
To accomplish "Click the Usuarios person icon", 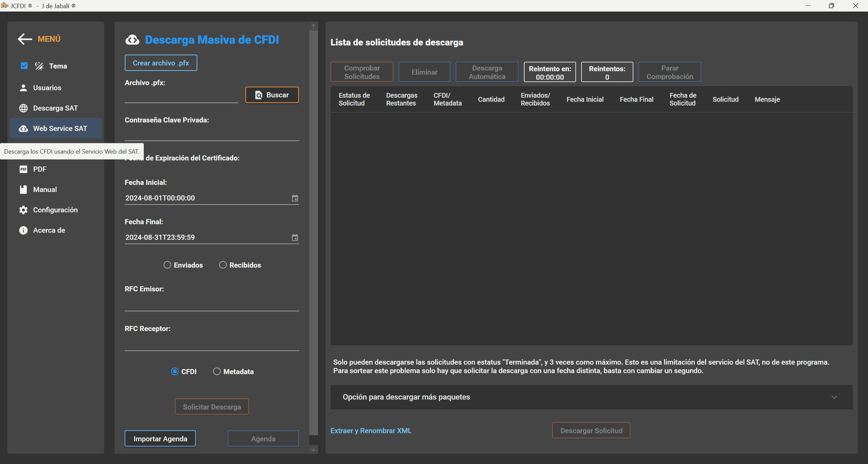I will point(23,88).
